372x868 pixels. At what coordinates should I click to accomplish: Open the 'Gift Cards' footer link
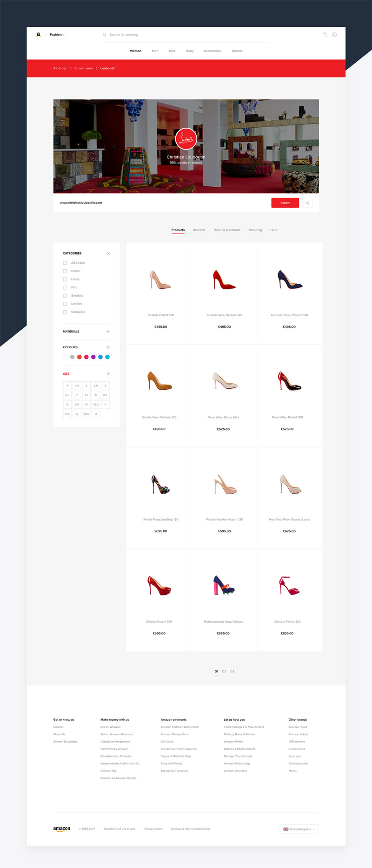[x=167, y=742]
